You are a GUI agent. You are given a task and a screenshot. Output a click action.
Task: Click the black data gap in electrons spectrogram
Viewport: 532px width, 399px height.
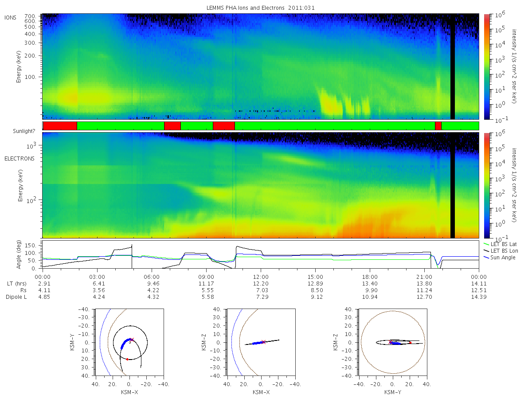click(x=453, y=185)
